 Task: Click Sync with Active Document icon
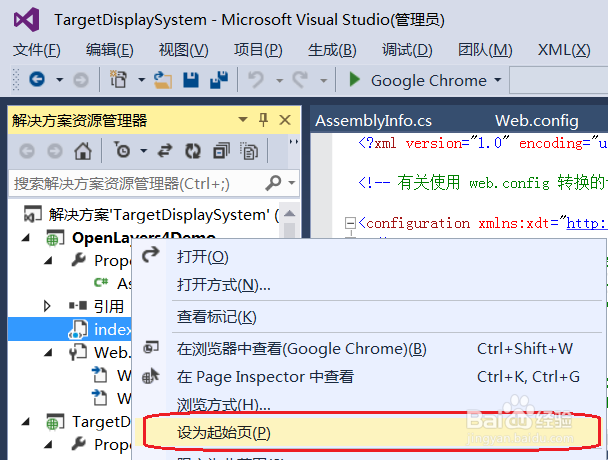pos(165,150)
